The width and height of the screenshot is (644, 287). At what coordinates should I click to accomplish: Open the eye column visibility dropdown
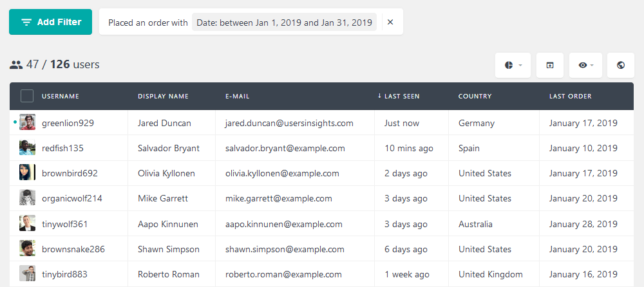pyautogui.click(x=585, y=65)
